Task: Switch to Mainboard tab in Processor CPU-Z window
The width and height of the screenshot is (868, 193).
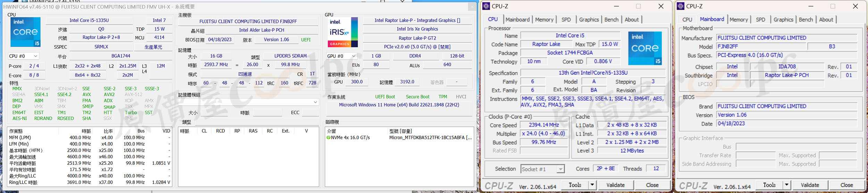Action: click(x=518, y=20)
